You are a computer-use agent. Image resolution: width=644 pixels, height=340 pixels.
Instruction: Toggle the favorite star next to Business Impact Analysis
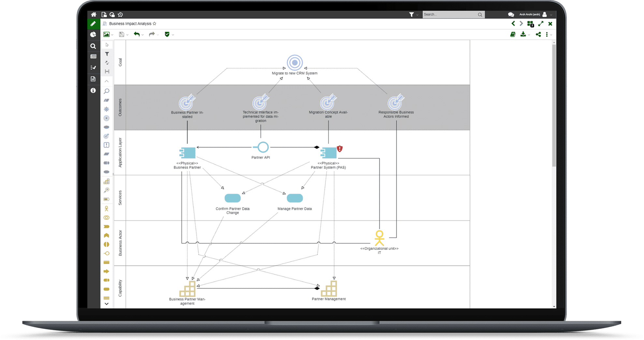pyautogui.click(x=155, y=23)
